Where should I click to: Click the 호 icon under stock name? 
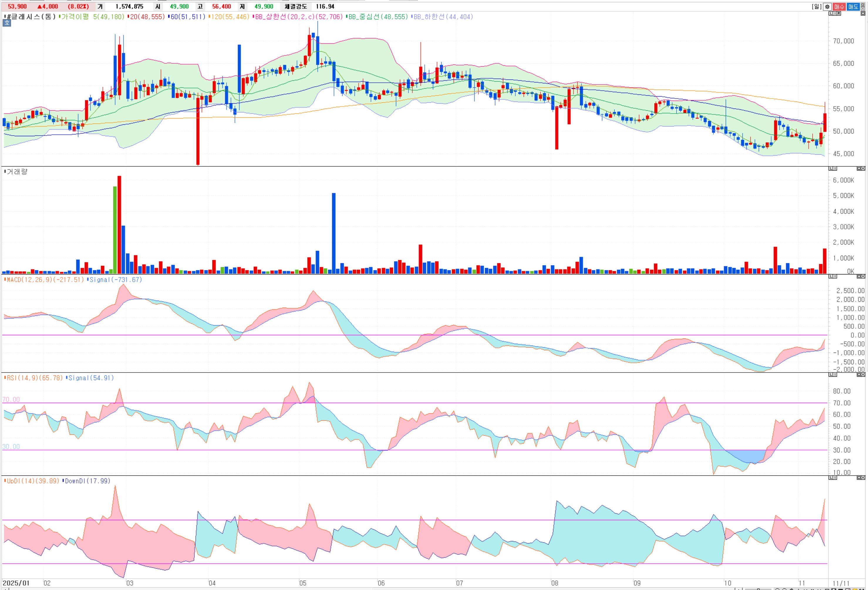tap(7, 23)
